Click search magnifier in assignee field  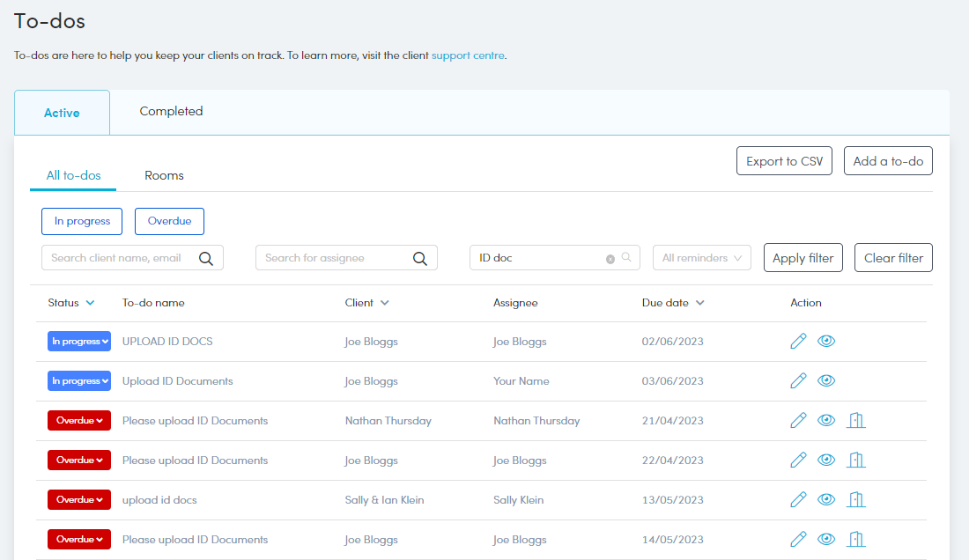pyautogui.click(x=420, y=258)
